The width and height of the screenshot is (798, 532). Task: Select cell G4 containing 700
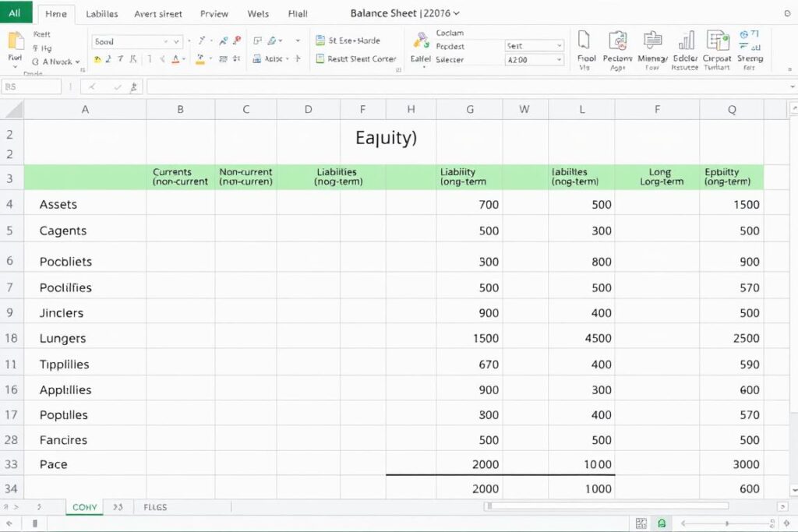click(469, 204)
